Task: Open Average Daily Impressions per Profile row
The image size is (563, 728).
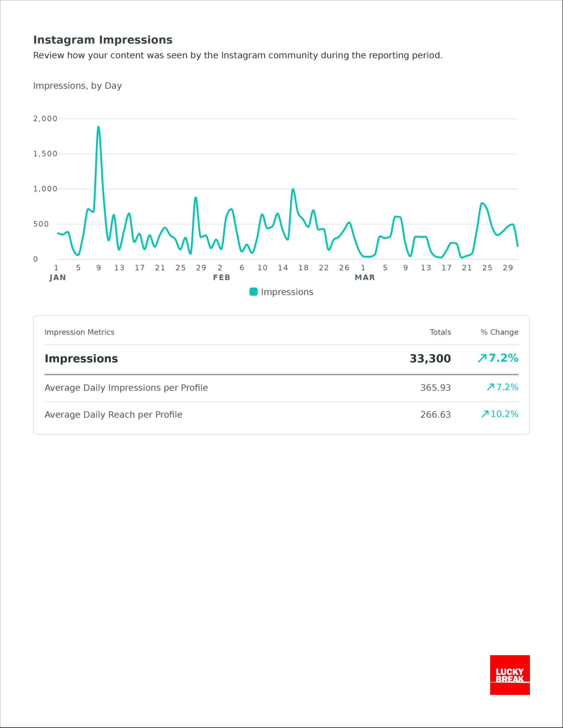Action: tap(126, 388)
